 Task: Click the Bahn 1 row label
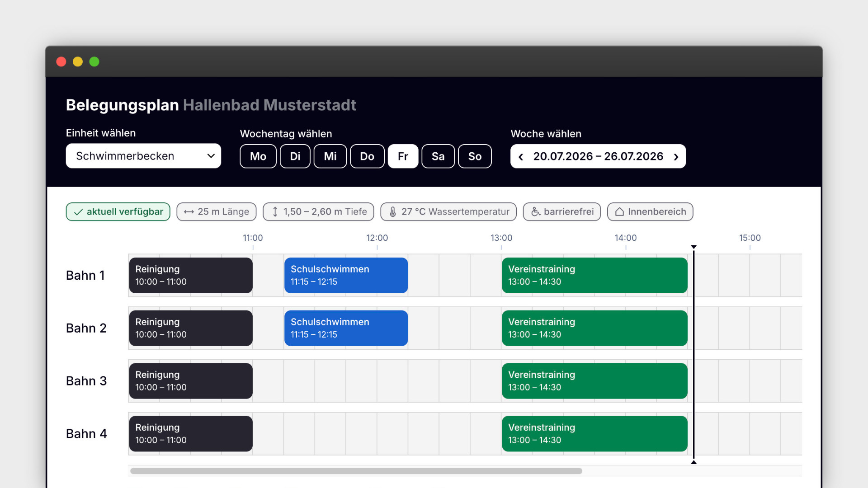(85, 276)
